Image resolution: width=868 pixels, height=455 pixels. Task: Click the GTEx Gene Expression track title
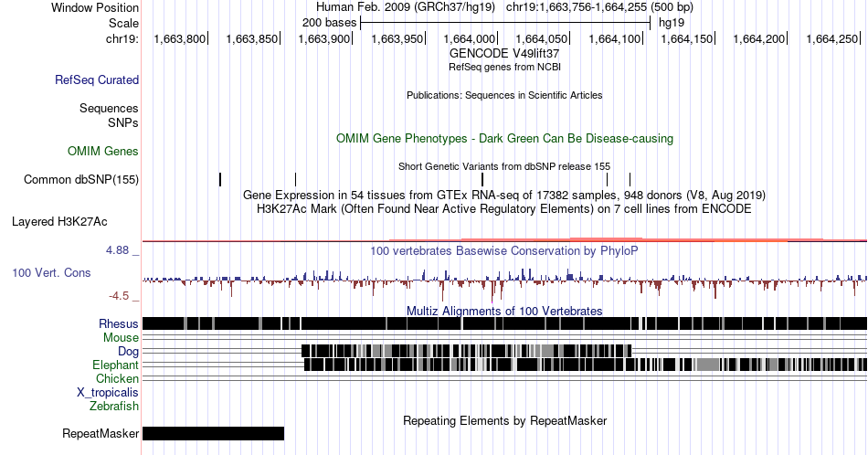pyautogui.click(x=504, y=195)
